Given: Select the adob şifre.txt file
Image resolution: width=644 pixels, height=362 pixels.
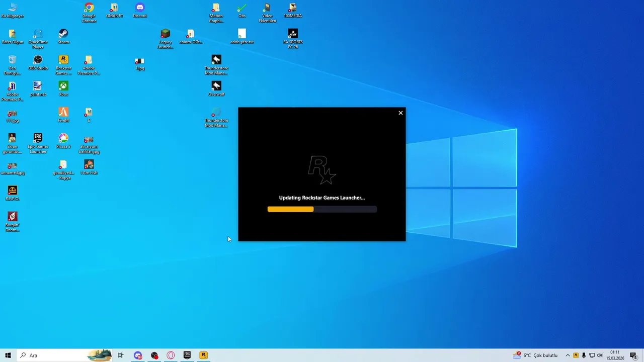Looking at the screenshot, I should click(242, 37).
